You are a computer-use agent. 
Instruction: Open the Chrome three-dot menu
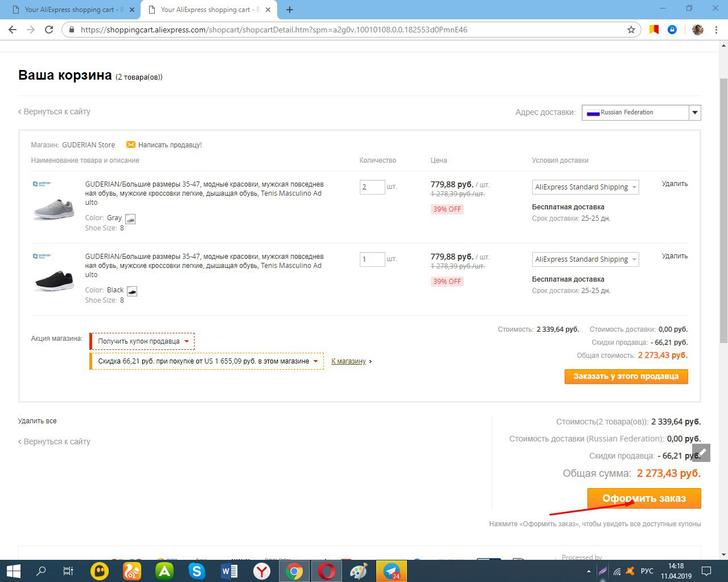[x=715, y=30]
